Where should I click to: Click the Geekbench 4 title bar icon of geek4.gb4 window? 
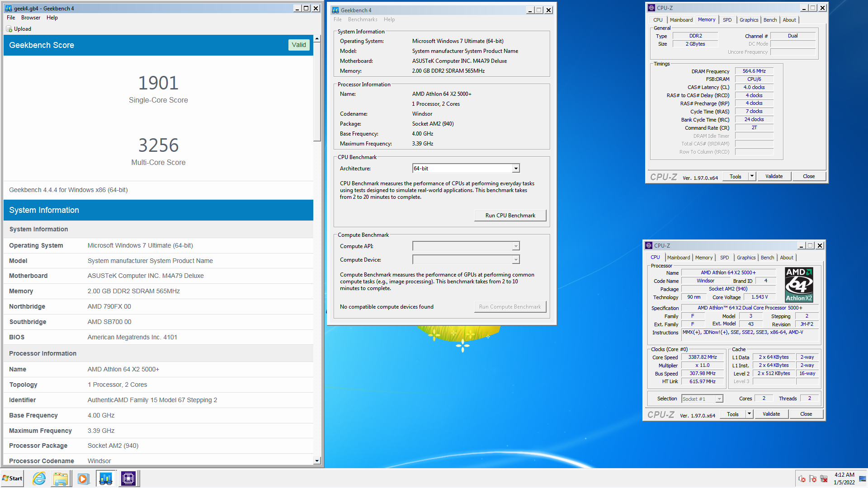coord(9,9)
